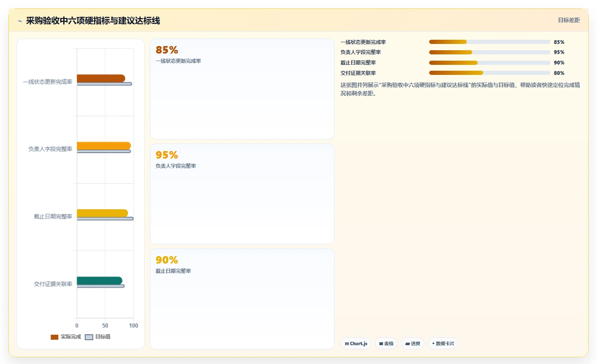Click the 数据卡片 tag
Viewport: 597px width, 364px height.
(443, 343)
